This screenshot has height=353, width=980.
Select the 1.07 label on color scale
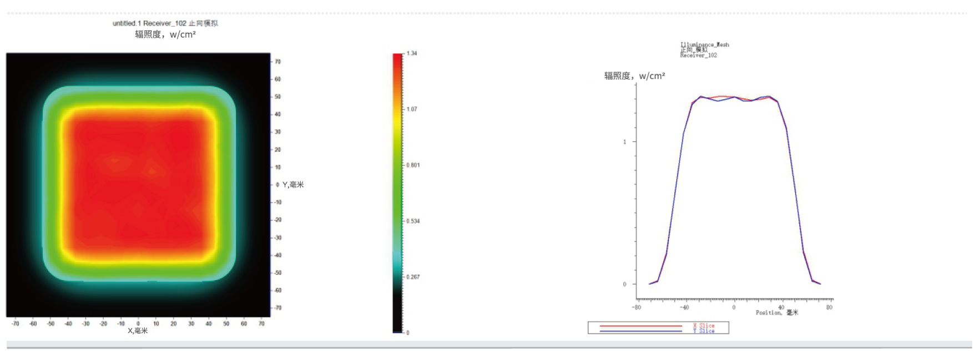[411, 109]
